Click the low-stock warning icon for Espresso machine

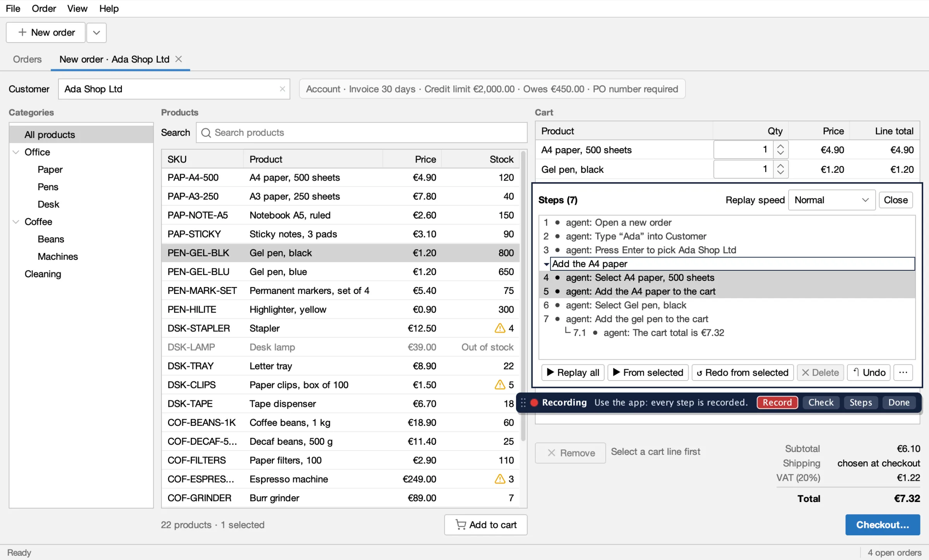[500, 479]
